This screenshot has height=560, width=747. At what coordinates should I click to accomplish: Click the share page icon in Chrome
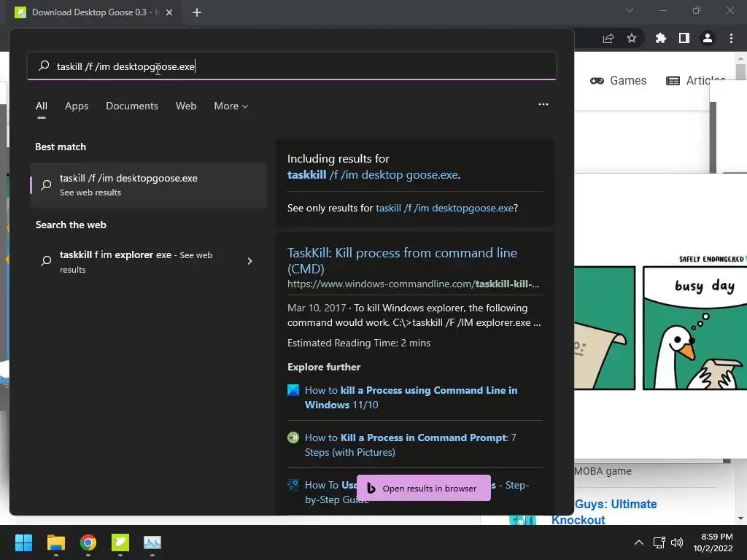(x=608, y=38)
